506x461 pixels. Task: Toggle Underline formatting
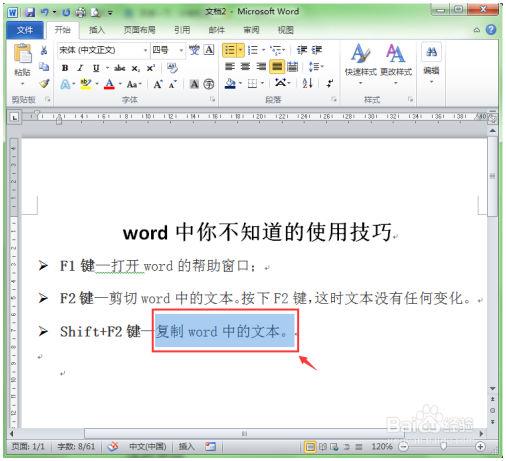[x=96, y=68]
